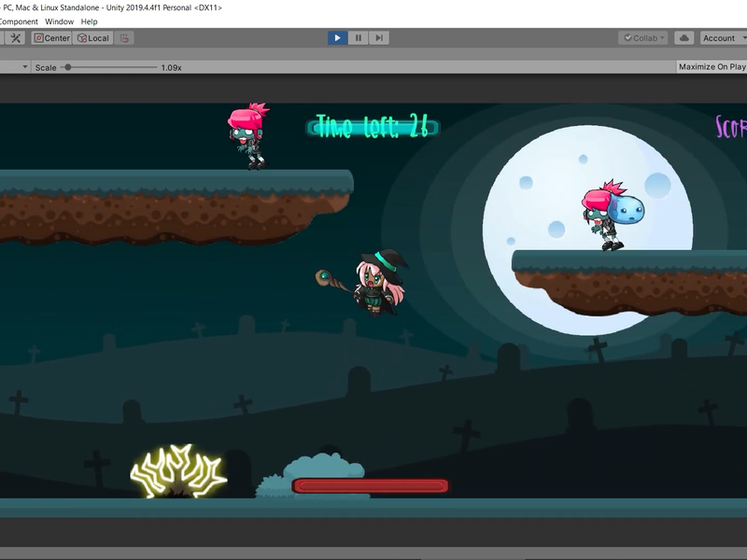Open the Help menu
747x560 pixels.
[89, 21]
